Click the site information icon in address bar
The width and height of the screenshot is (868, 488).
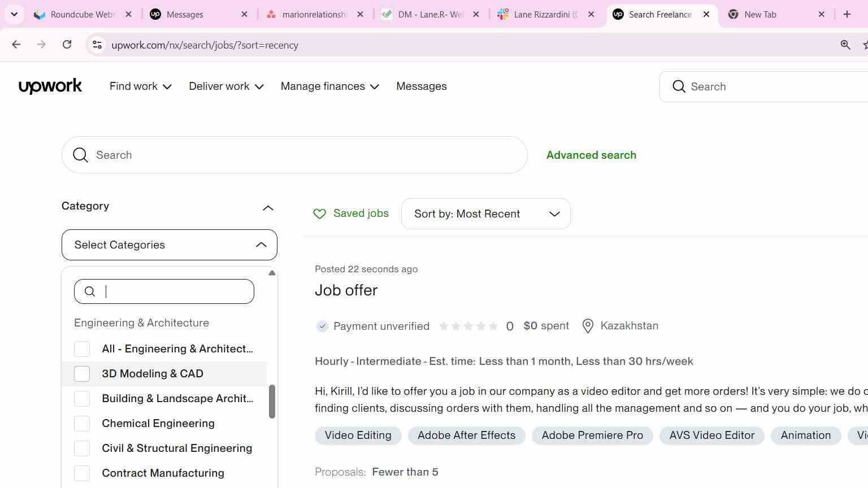[97, 45]
